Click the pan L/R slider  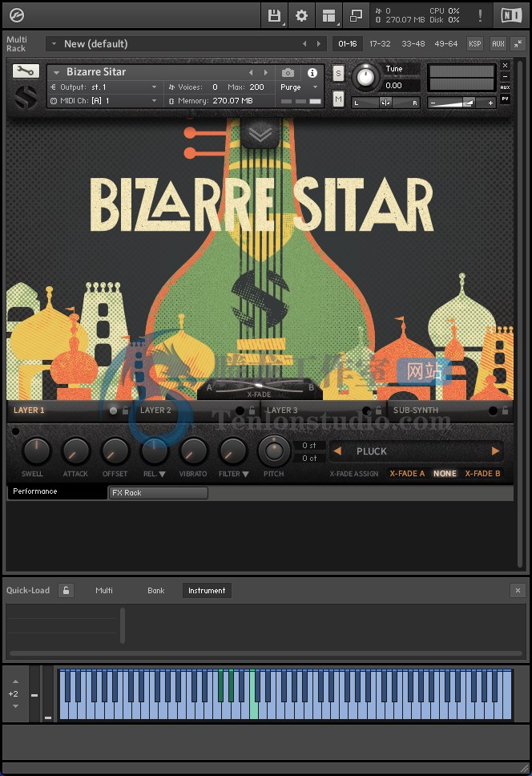tap(385, 103)
